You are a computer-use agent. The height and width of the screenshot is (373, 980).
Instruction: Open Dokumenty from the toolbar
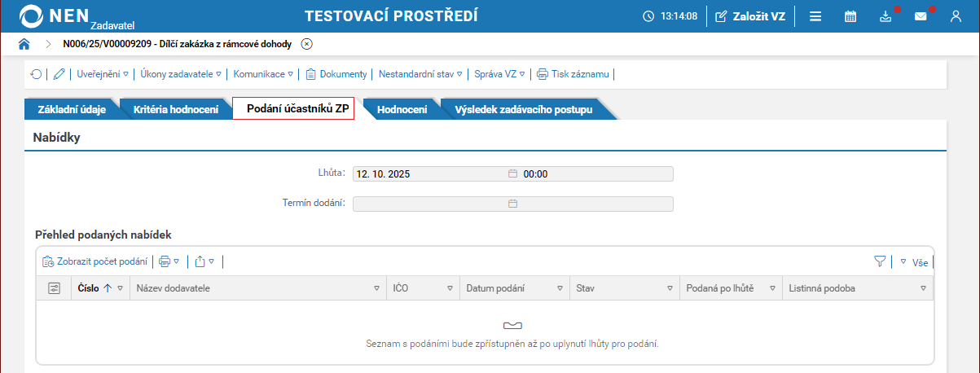(336, 74)
